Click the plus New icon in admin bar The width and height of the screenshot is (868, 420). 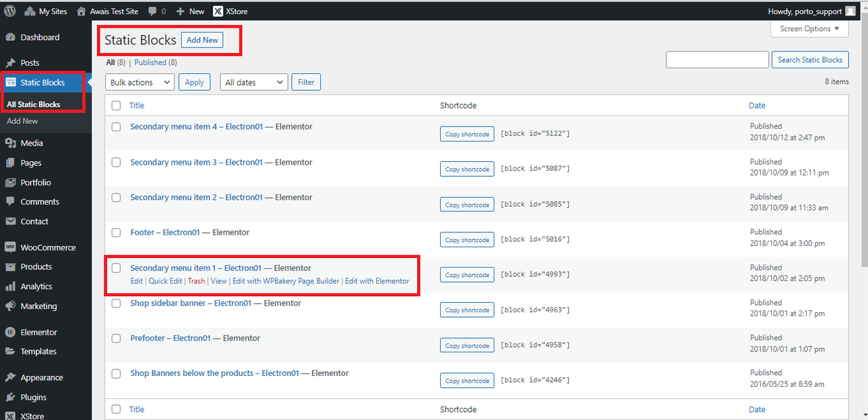point(180,12)
